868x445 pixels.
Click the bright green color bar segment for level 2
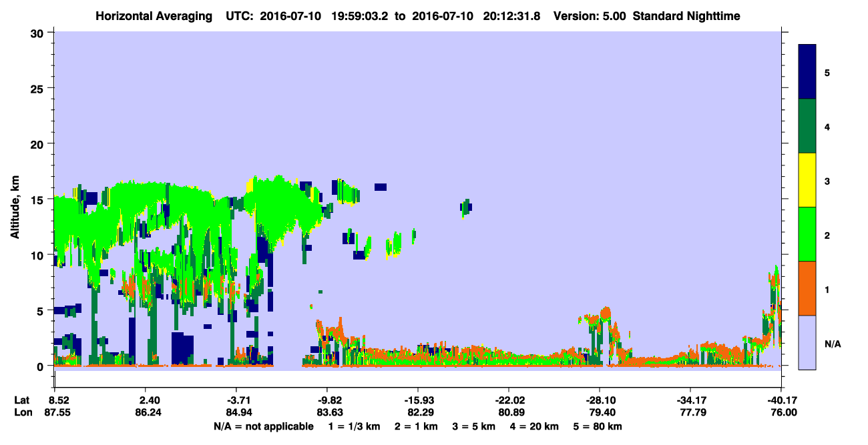click(807, 234)
